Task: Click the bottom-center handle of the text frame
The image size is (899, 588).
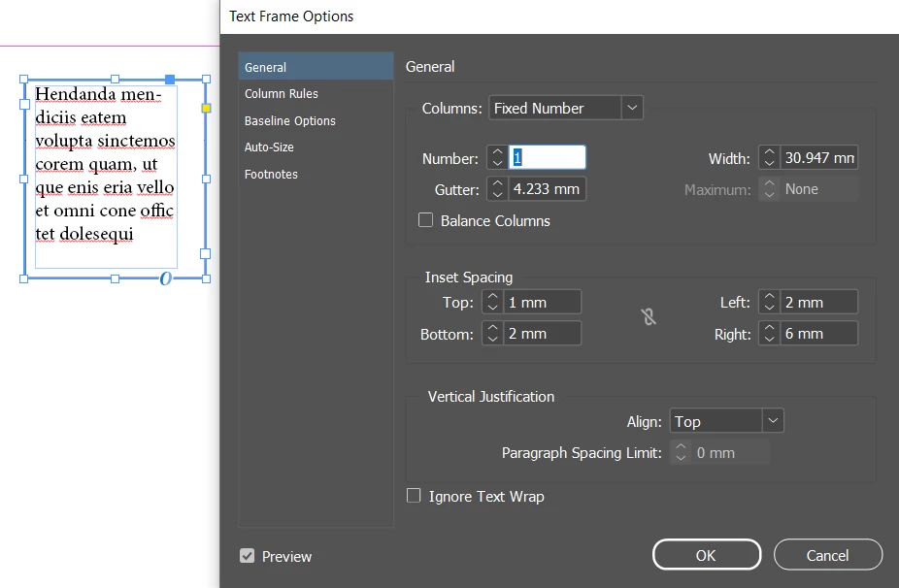Action: [116, 278]
